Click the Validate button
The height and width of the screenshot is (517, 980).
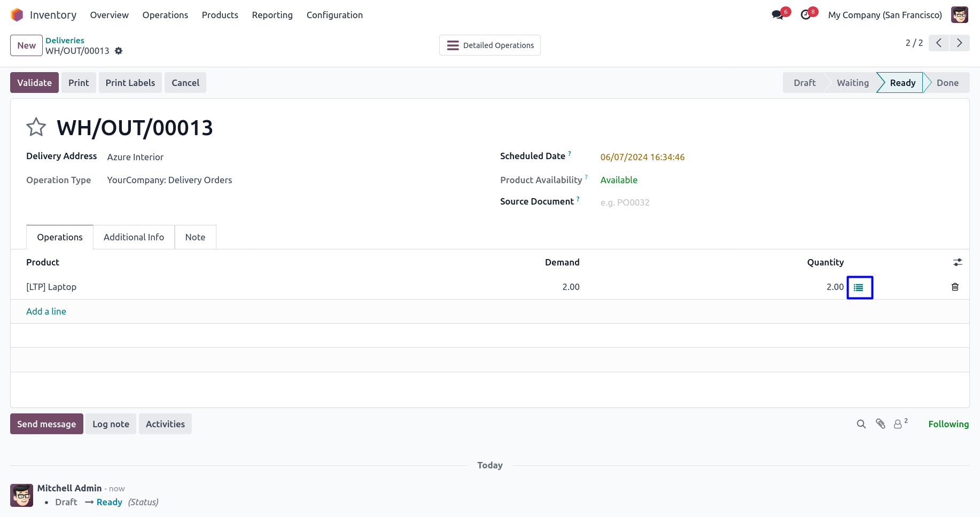coord(34,83)
